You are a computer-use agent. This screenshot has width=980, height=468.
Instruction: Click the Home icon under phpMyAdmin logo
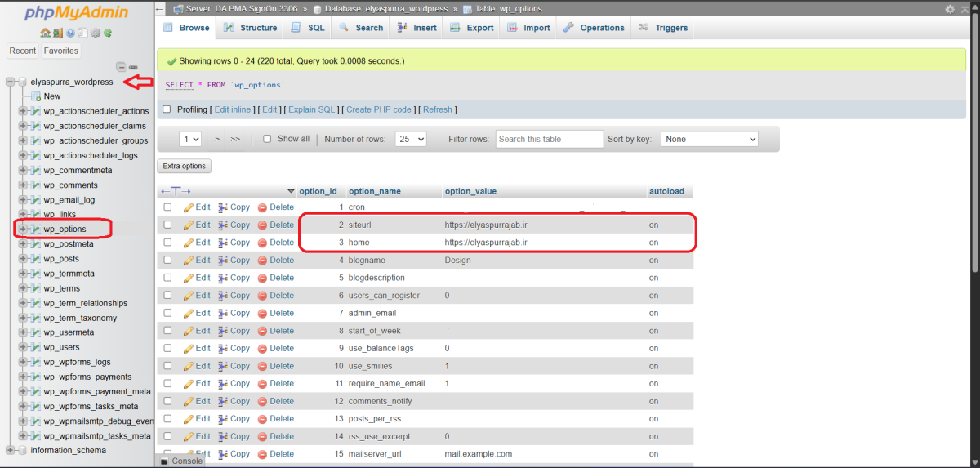click(46, 33)
